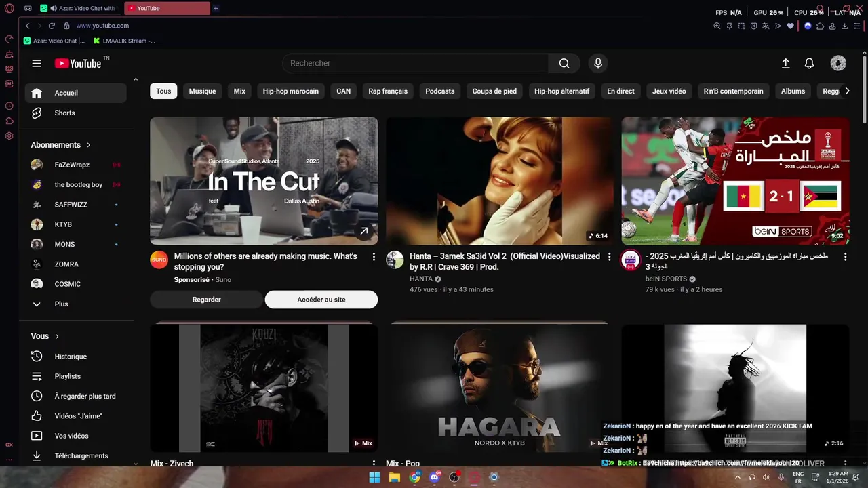Click Accéder au site button

[321, 300]
